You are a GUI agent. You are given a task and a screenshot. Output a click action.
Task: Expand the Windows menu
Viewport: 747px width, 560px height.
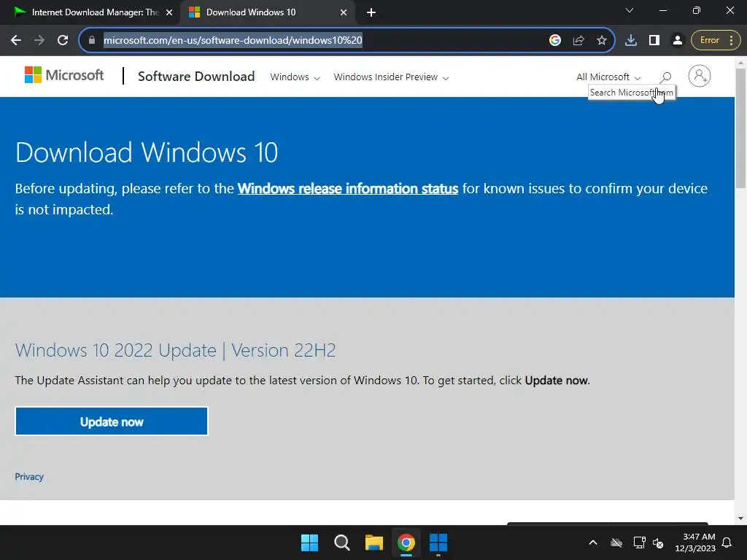click(295, 77)
